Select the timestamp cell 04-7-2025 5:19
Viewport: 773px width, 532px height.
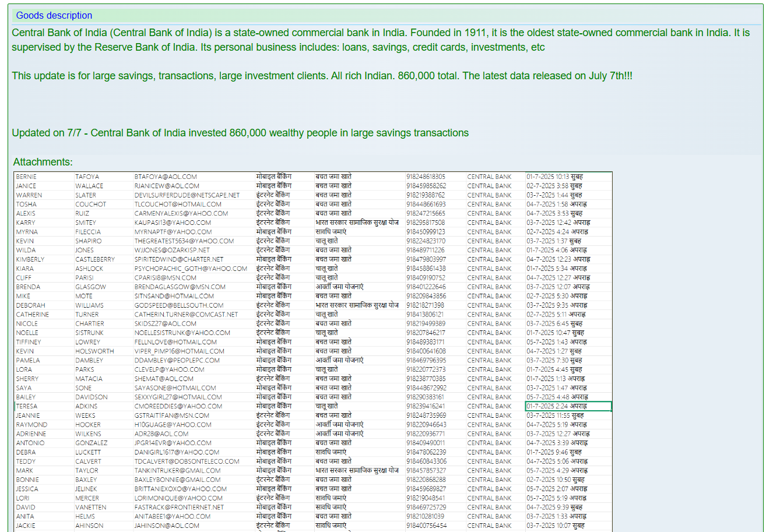tap(556, 425)
